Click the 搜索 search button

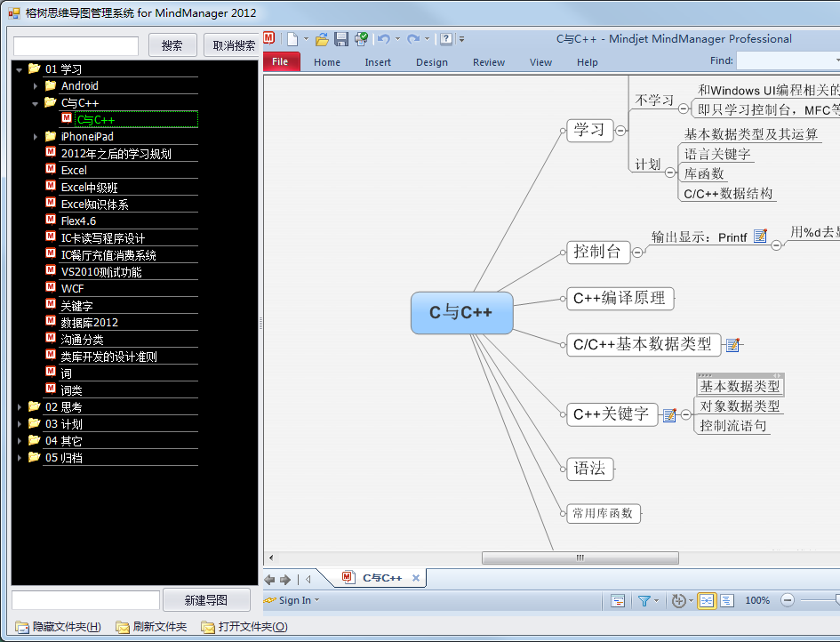(172, 45)
